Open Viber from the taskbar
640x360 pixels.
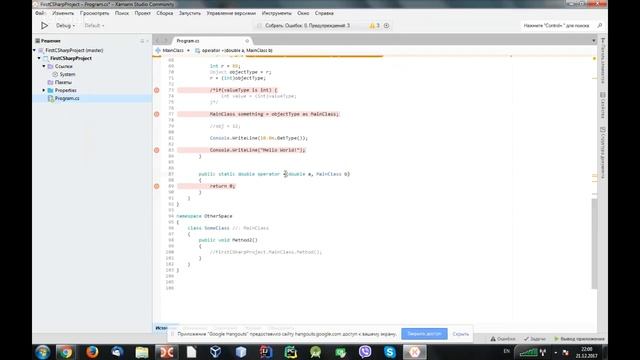click(x=365, y=352)
